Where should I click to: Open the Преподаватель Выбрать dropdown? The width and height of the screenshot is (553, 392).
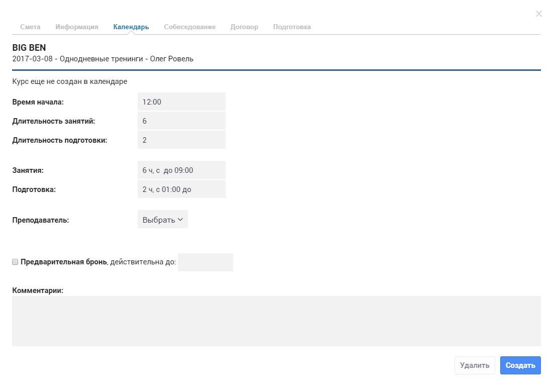(162, 220)
